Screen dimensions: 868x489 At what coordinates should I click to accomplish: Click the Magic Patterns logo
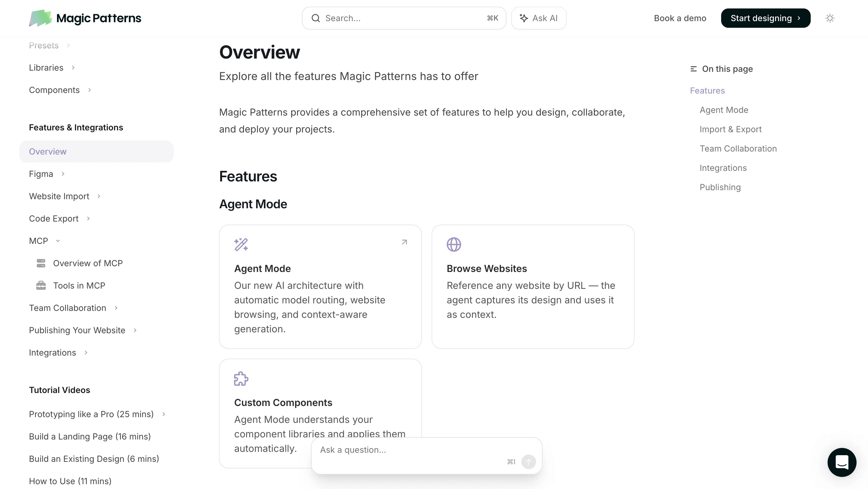click(x=85, y=18)
